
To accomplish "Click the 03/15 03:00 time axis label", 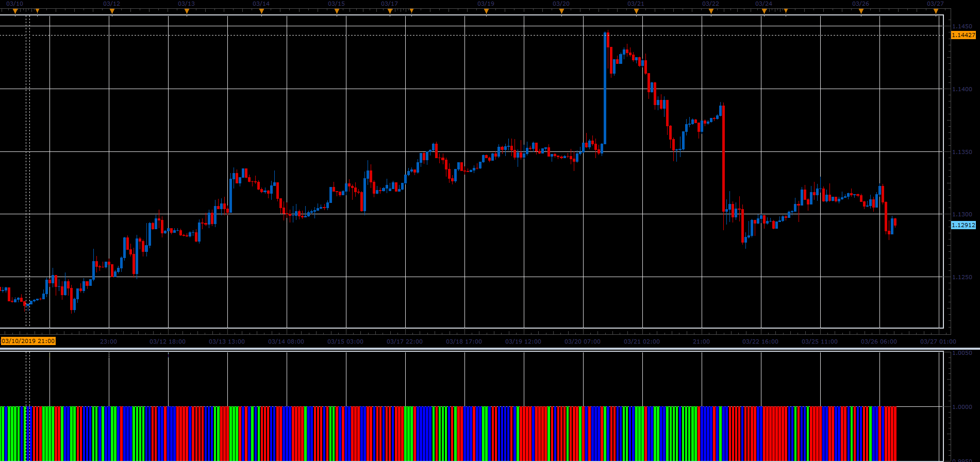I will (x=345, y=341).
